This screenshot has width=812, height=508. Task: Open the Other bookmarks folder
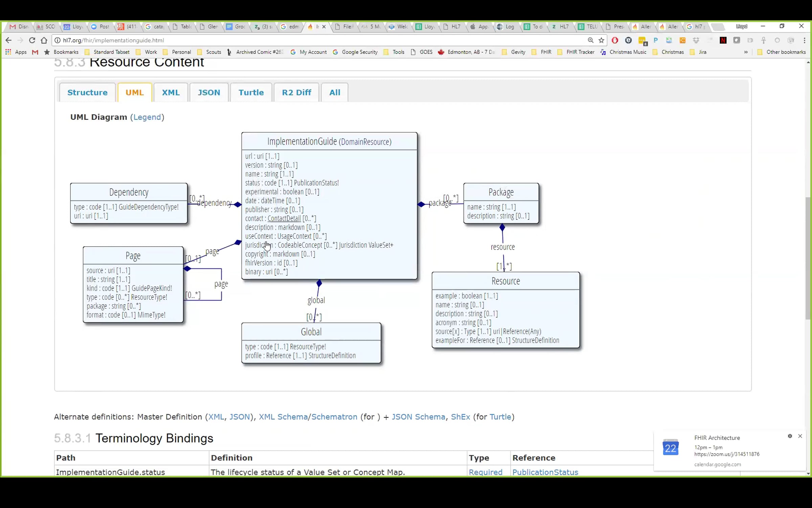click(782, 52)
